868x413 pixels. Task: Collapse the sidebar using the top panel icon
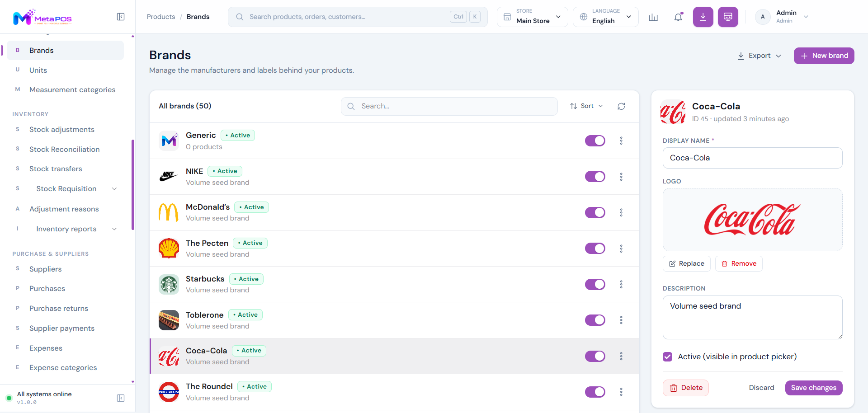click(121, 17)
